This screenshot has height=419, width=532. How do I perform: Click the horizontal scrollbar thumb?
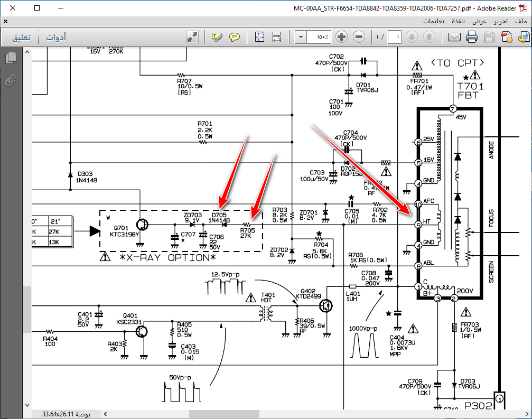pyautogui.click(x=224, y=414)
